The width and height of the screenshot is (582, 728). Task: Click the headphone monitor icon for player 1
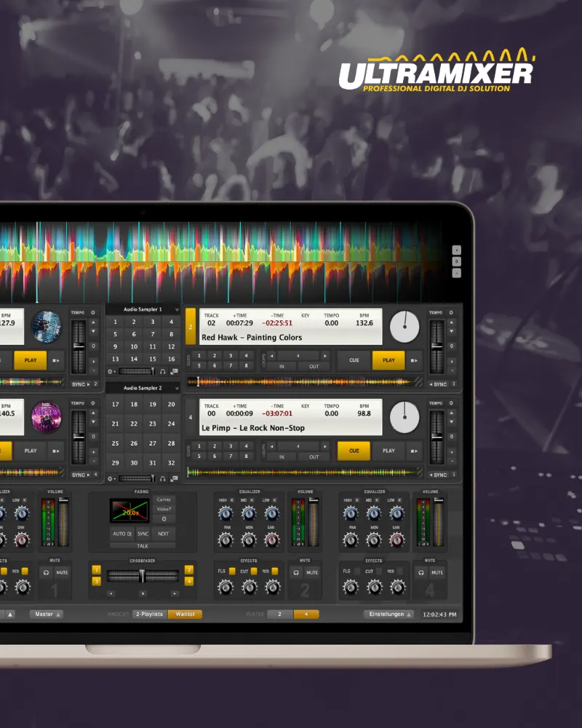pyautogui.click(x=46, y=572)
